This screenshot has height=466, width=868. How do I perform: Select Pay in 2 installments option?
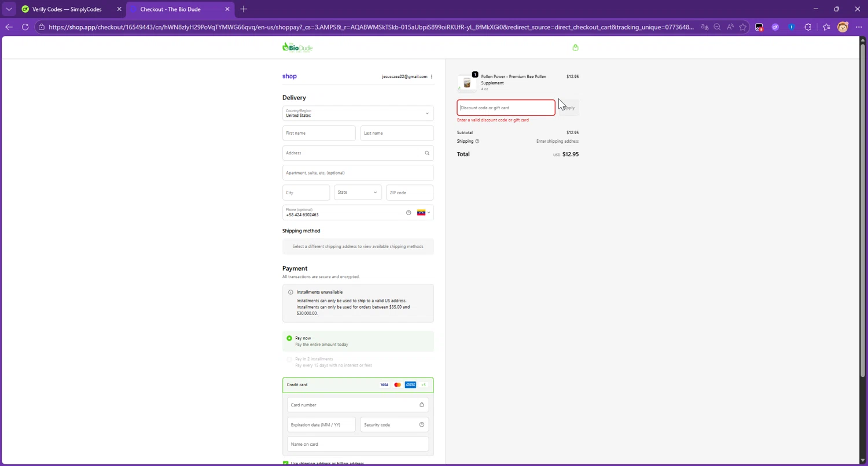pyautogui.click(x=289, y=360)
